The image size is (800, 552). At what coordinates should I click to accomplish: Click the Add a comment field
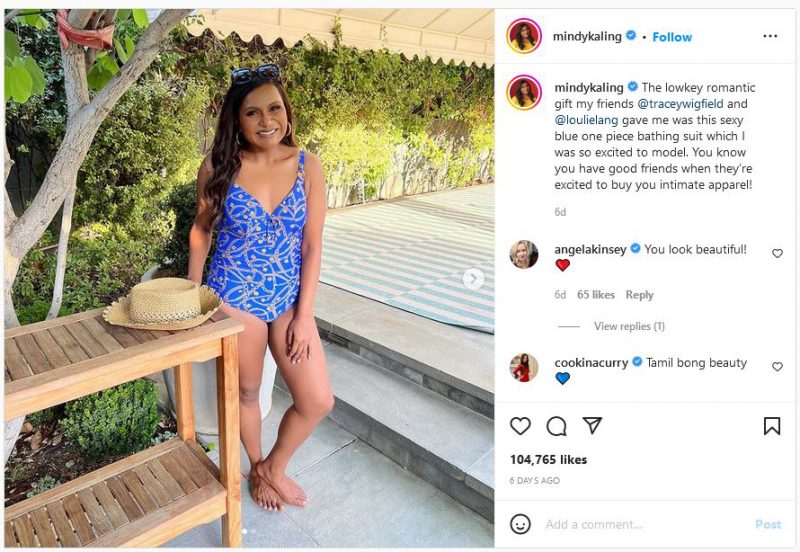pyautogui.click(x=640, y=524)
